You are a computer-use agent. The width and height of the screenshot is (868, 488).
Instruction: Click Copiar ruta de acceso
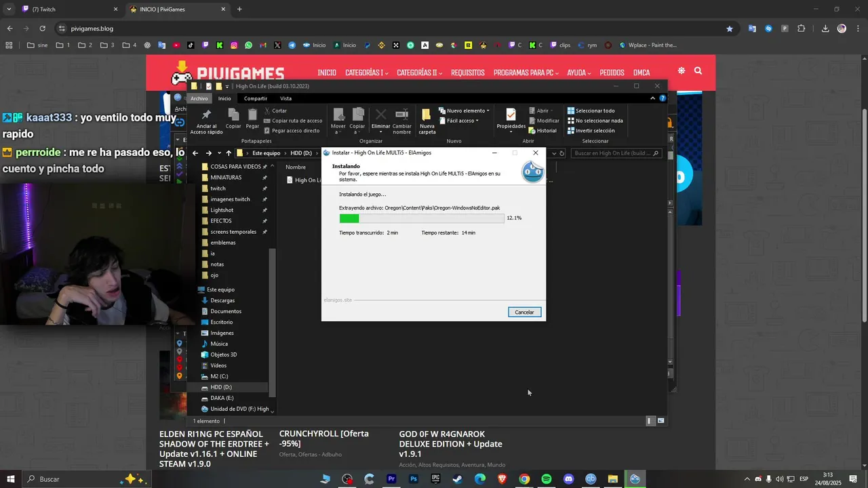click(292, 121)
